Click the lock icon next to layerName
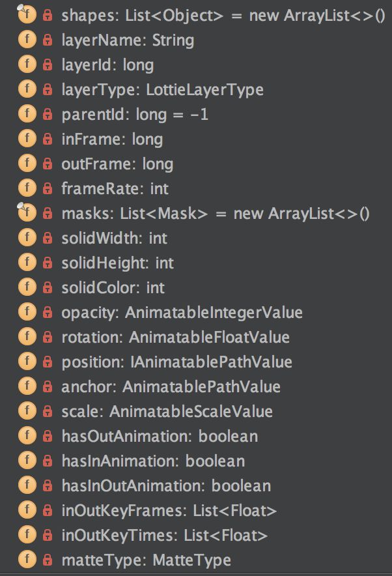 click(x=48, y=40)
